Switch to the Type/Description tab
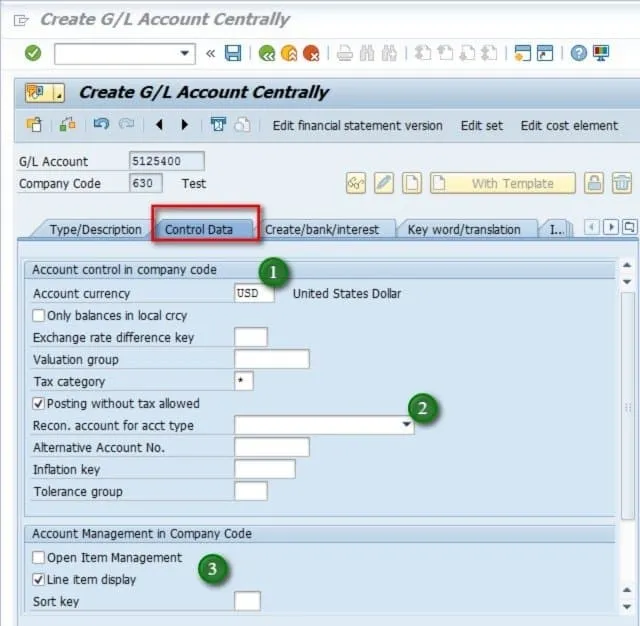 coord(95,230)
